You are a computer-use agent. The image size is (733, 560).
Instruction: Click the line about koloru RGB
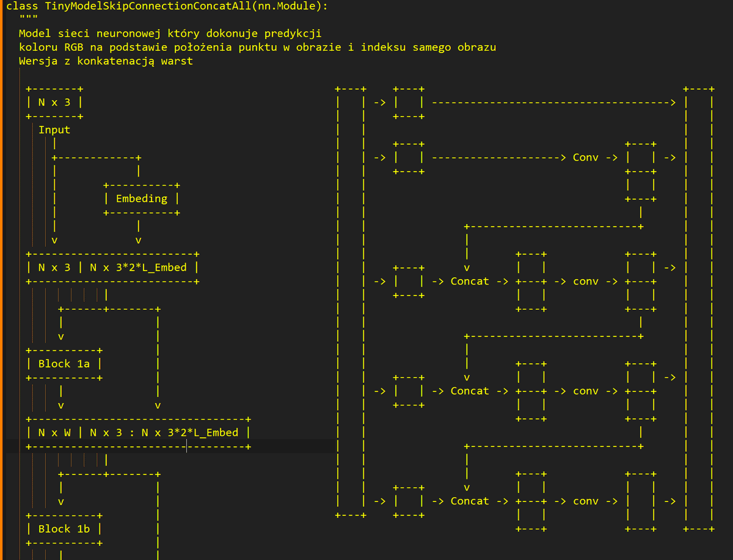click(183, 47)
